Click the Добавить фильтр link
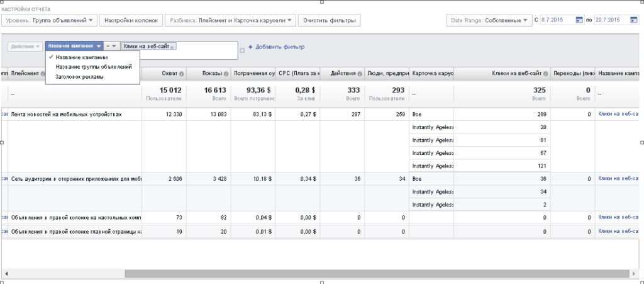Viewport: 644px width, 284px height. 277,47
